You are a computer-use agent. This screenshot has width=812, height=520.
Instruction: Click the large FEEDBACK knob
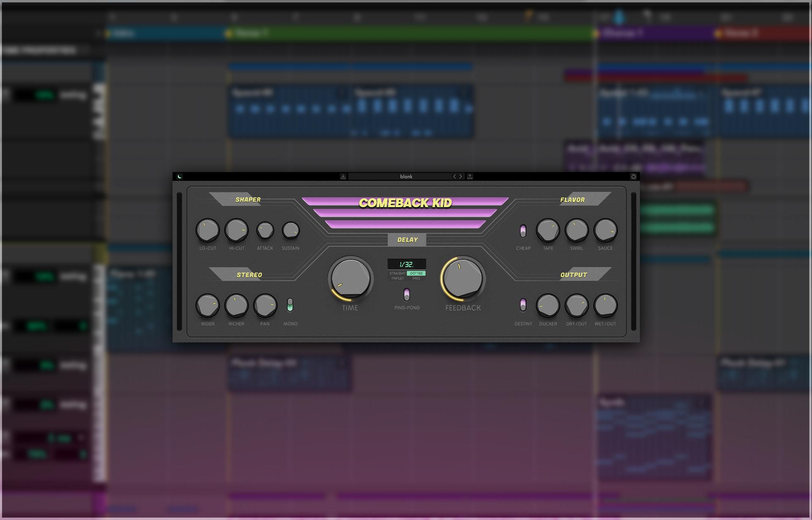(463, 278)
